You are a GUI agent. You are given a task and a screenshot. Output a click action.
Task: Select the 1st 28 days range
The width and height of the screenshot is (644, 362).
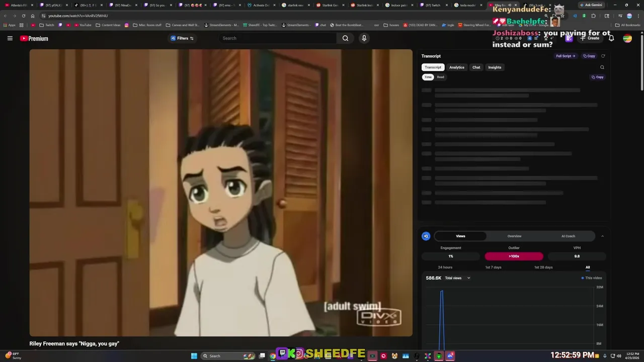click(543, 267)
